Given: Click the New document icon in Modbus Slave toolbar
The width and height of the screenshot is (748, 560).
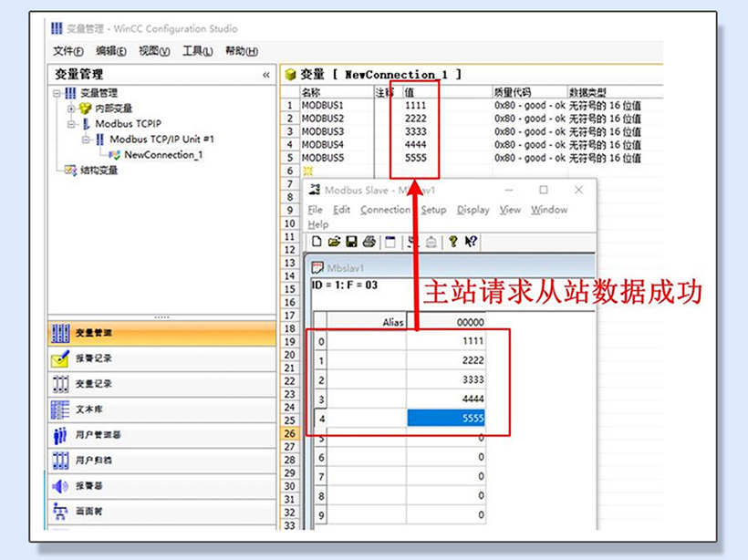Looking at the screenshot, I should pos(317,242).
